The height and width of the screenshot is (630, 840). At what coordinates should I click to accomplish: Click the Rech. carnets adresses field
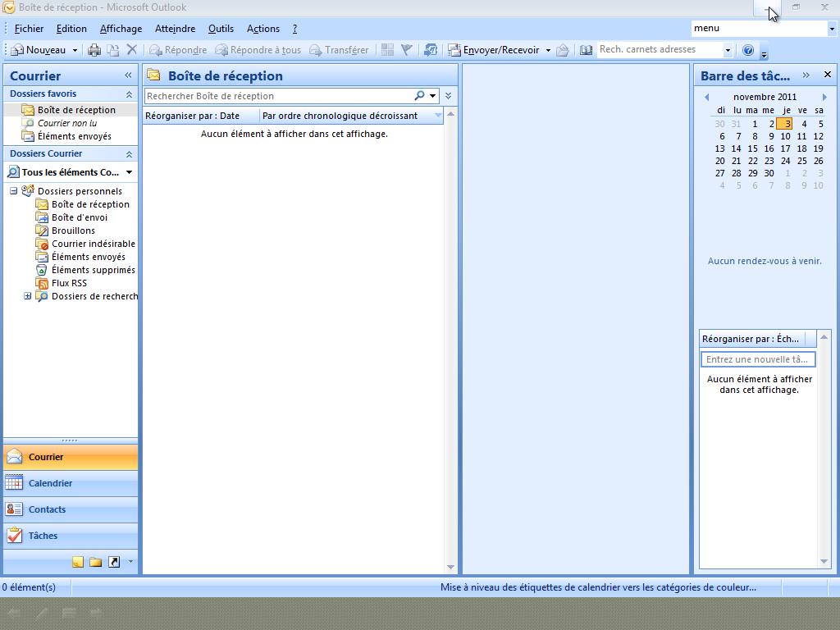(660, 49)
